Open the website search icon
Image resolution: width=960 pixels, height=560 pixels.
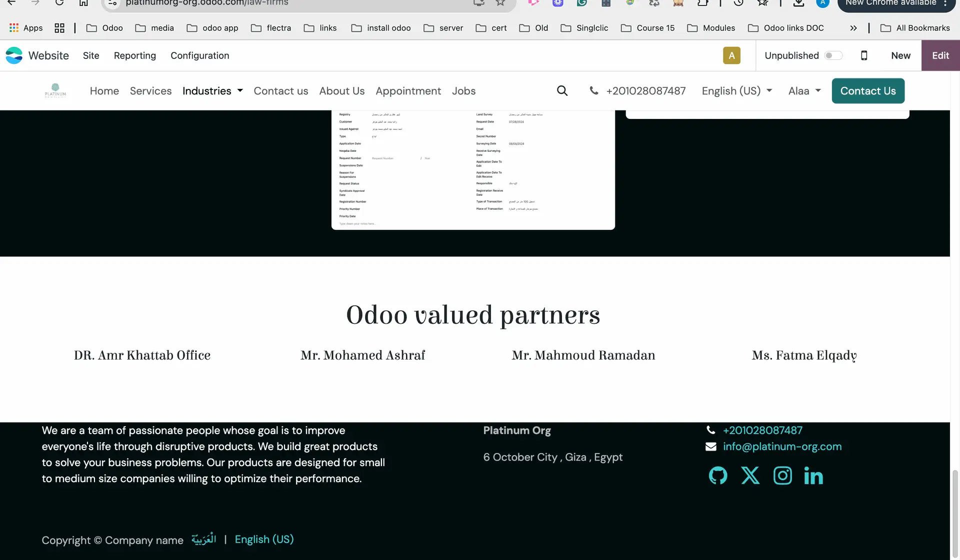562,91
